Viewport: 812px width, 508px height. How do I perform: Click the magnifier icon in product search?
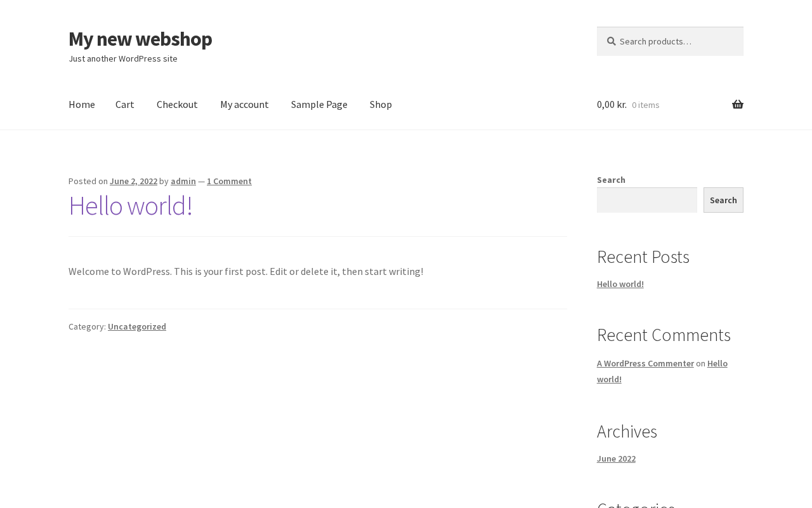click(x=611, y=41)
